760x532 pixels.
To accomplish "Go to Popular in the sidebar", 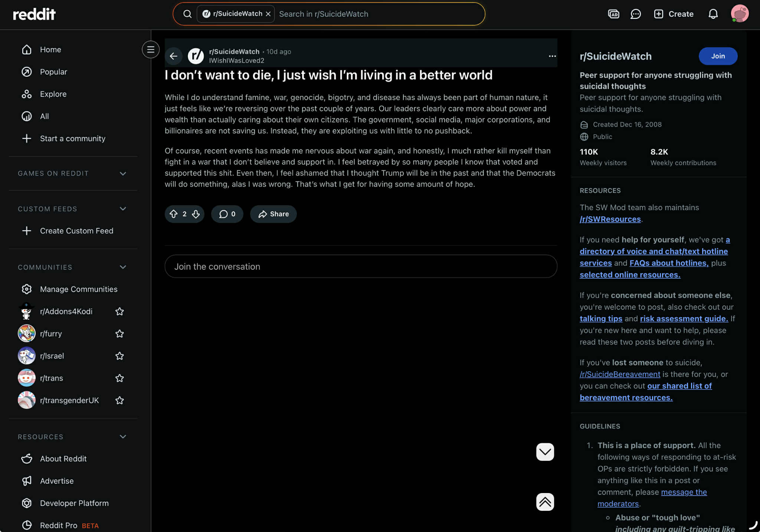I will pyautogui.click(x=53, y=72).
